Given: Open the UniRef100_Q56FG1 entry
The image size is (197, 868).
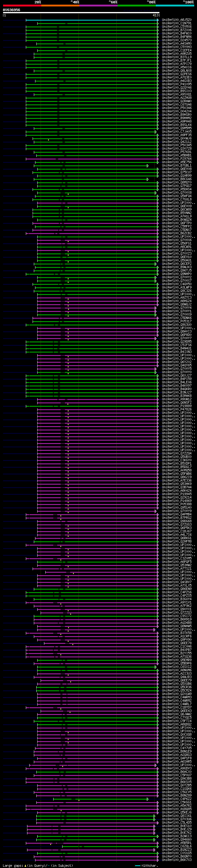Looking at the screenshot, I should coord(176,243).
